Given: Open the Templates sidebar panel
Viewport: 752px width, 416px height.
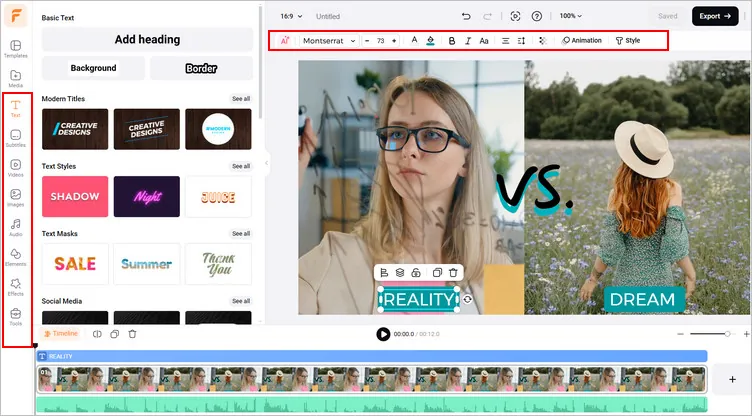Looking at the screenshot, I should [15, 49].
